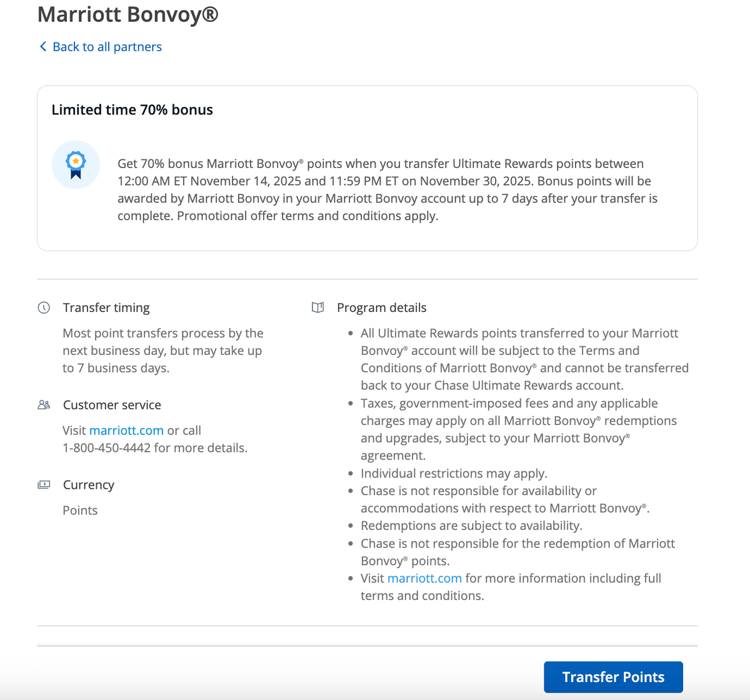Select the Customer service section label
This screenshot has width=750, height=700.
112,404
